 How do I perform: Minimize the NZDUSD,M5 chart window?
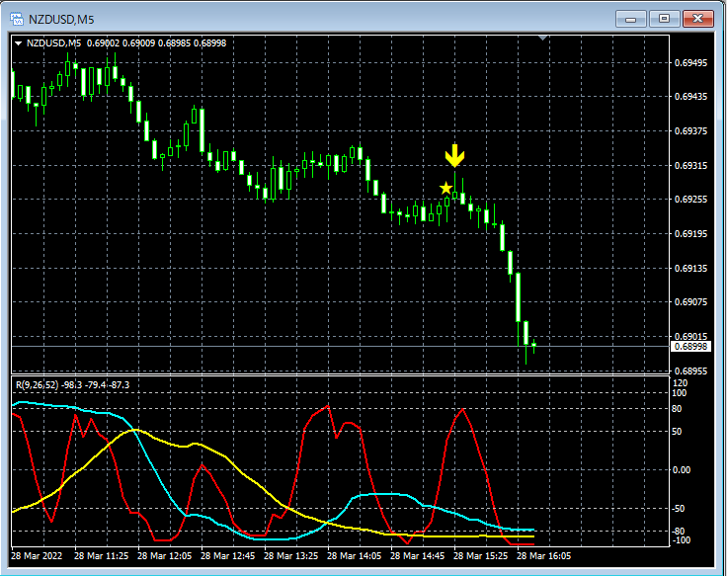click(632, 18)
